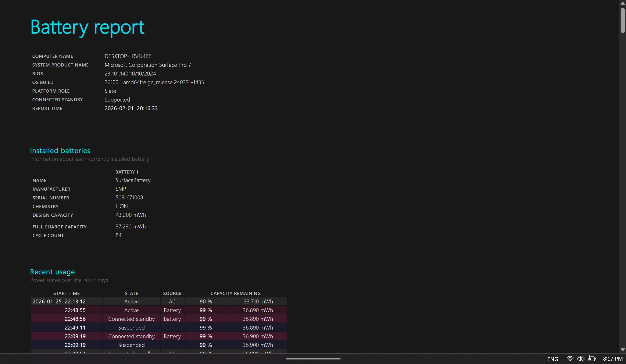The width and height of the screenshot is (626, 364).
Task: Click the report time 2026-02-01 20:16:33
Action: click(131, 108)
